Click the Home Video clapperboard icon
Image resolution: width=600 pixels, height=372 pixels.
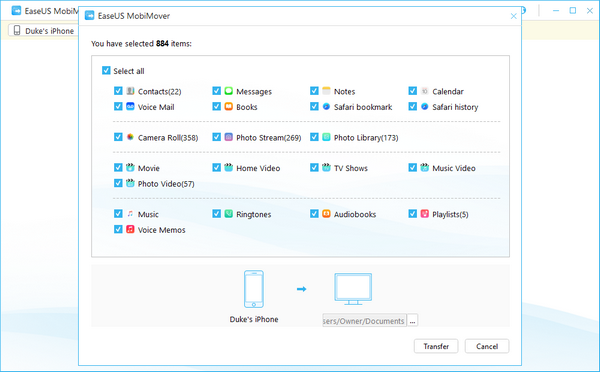coord(228,167)
